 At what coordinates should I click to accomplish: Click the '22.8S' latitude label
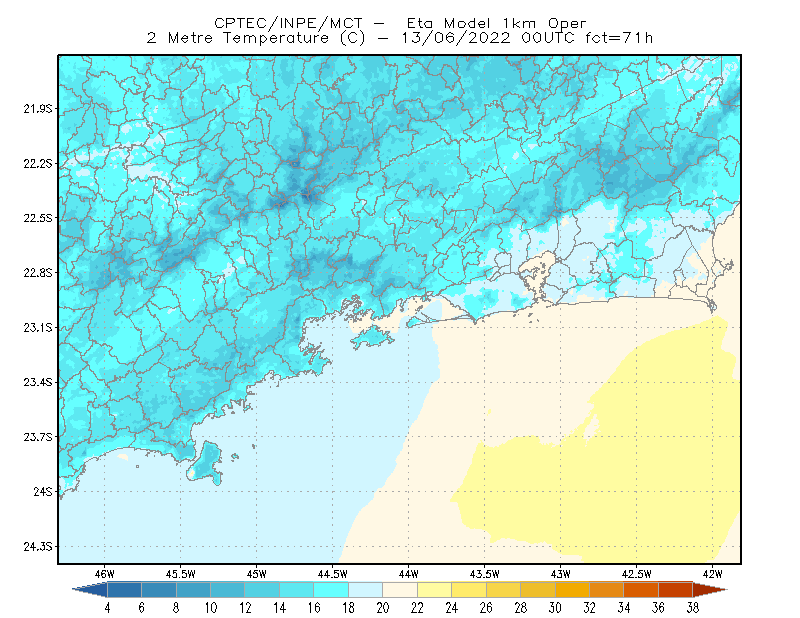pyautogui.click(x=37, y=273)
